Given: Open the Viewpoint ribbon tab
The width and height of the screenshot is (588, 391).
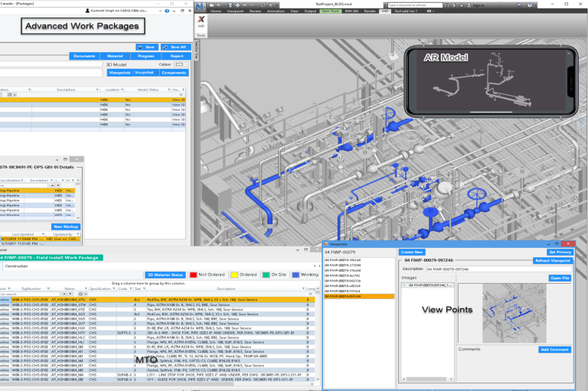Looking at the screenshot, I should [x=235, y=11].
